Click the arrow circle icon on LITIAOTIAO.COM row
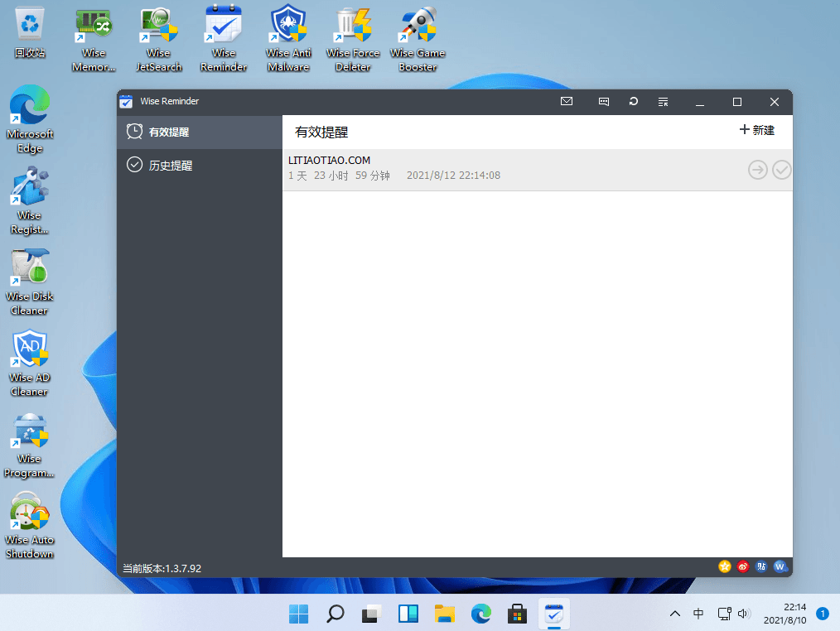The height and width of the screenshot is (631, 840). [x=757, y=170]
